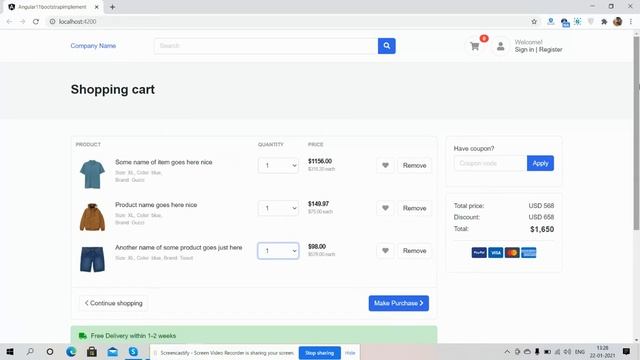Remove the brown jacket product
Viewport: 640px width, 360px height.
tap(414, 208)
